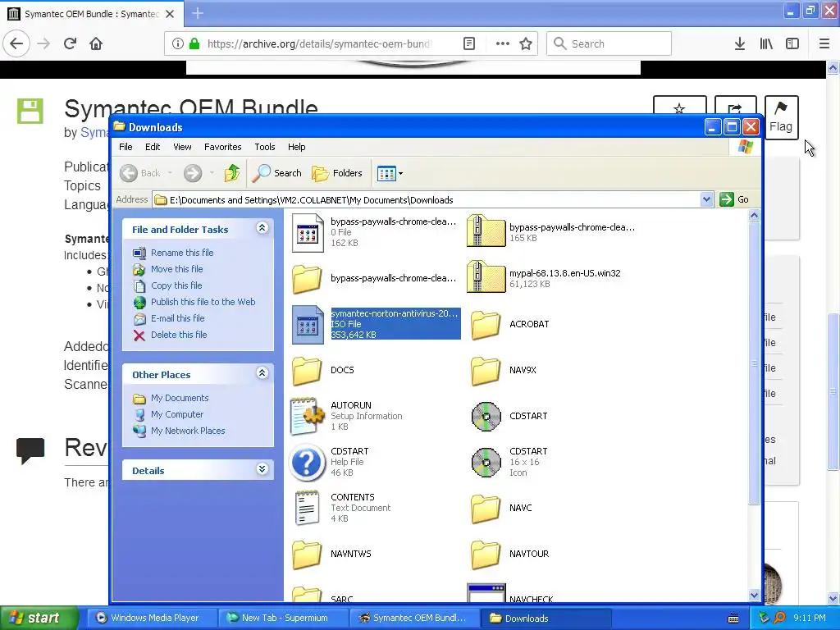The width and height of the screenshot is (840, 630).
Task: Click the Go button beside Address bar
Action: point(734,200)
